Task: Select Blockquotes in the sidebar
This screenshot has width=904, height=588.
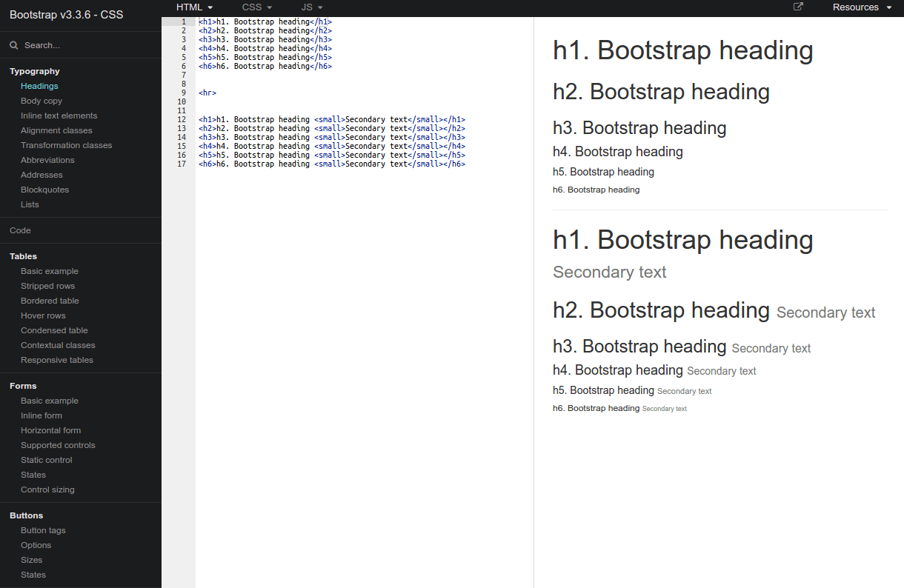Action: pos(44,189)
